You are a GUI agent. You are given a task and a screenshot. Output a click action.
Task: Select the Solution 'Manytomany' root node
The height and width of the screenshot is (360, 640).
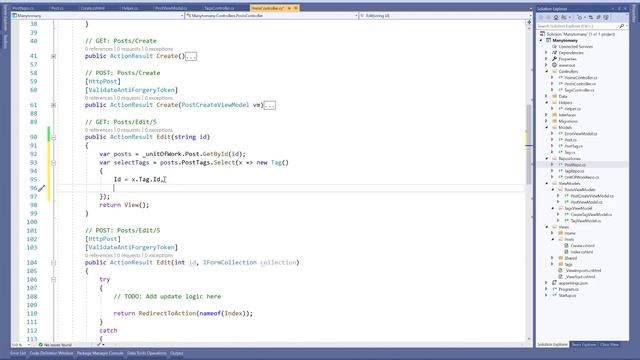(580, 34)
